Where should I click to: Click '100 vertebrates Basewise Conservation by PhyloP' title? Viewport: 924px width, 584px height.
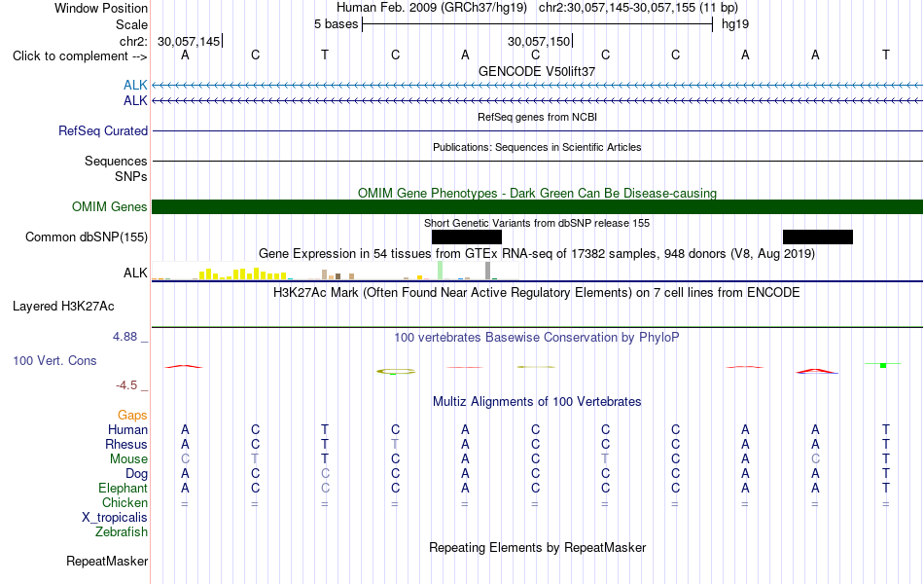tap(537, 338)
